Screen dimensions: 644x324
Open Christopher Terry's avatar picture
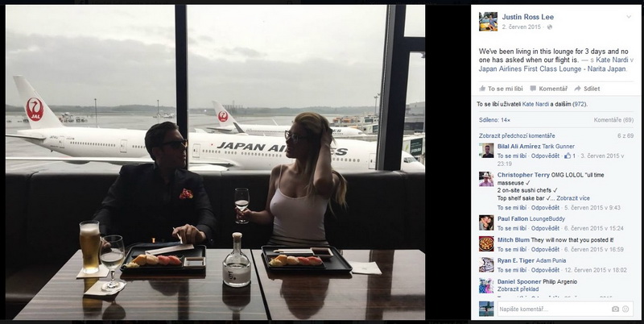pyautogui.click(x=486, y=179)
